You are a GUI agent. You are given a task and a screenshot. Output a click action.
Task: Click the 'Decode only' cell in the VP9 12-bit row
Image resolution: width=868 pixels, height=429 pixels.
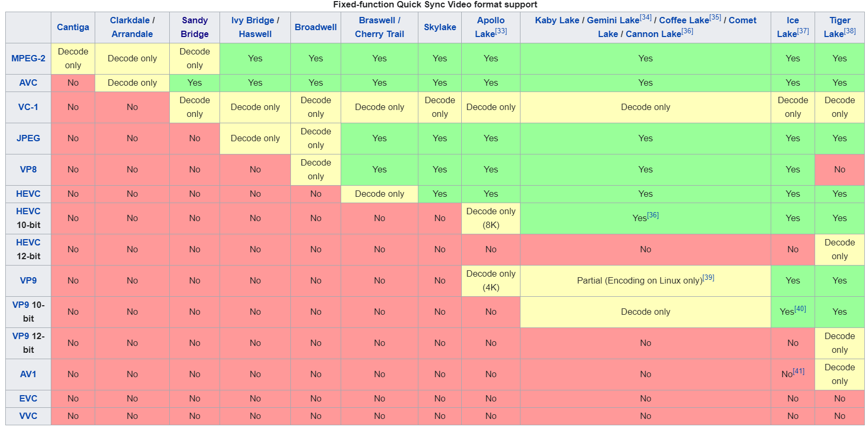tap(839, 343)
